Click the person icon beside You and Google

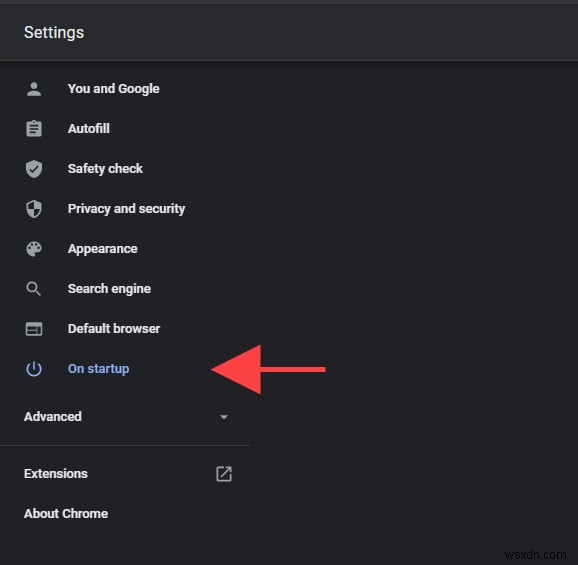click(34, 89)
